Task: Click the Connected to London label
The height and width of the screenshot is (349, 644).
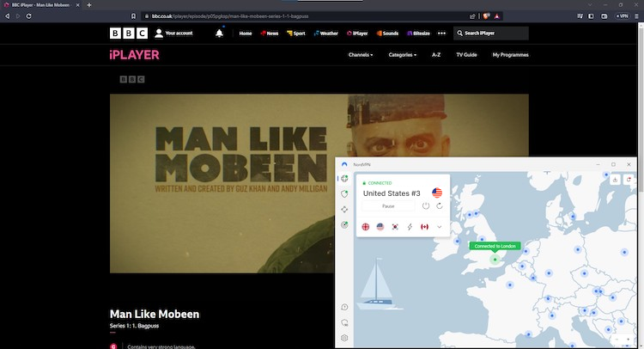Action: click(x=495, y=246)
